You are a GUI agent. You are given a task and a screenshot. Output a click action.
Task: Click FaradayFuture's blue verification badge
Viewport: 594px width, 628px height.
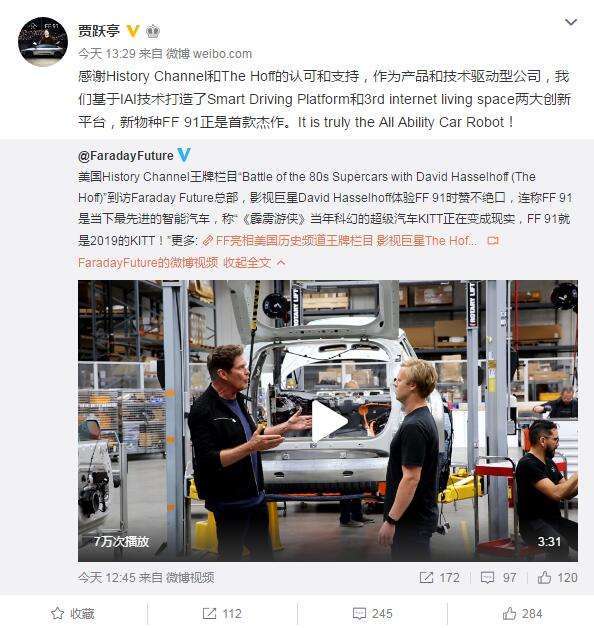pyautogui.click(x=183, y=155)
